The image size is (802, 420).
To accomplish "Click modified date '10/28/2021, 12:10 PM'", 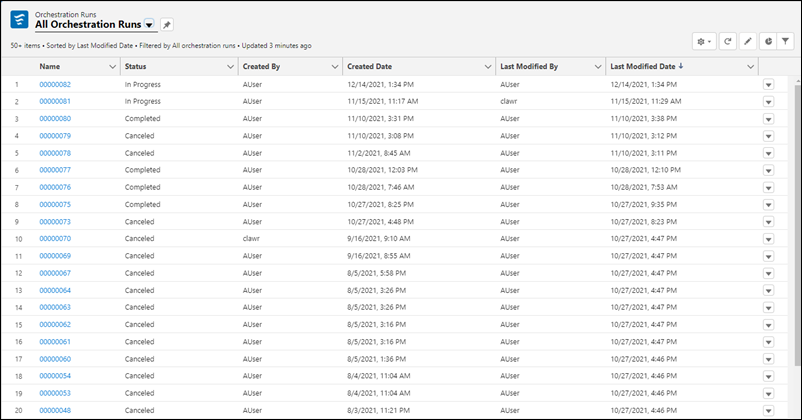I will (x=645, y=170).
